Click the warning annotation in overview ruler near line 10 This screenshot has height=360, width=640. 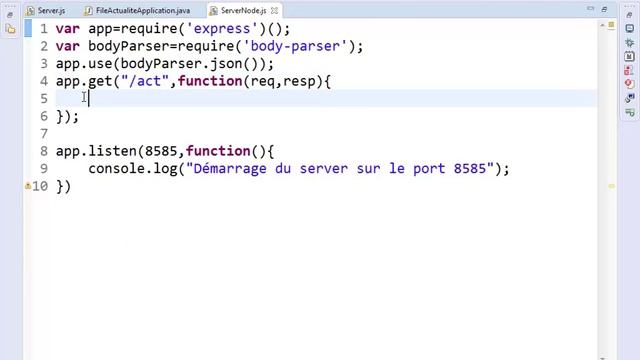(611, 186)
